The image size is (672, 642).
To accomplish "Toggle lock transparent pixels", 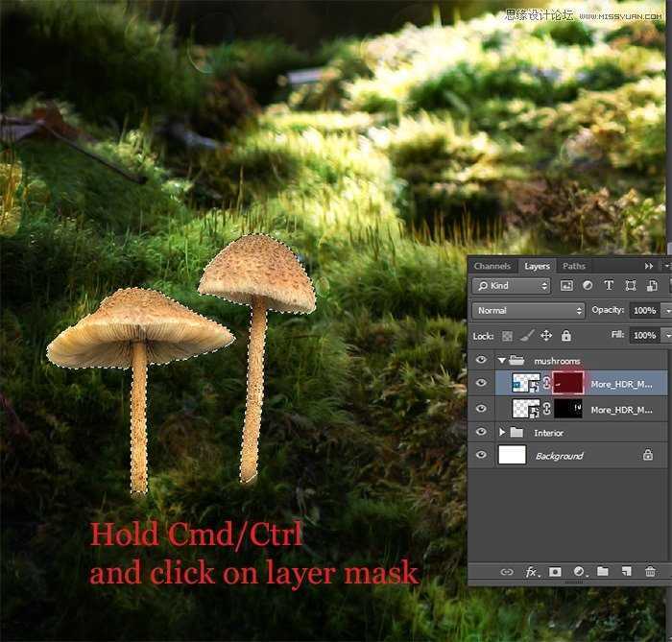I will [x=507, y=336].
